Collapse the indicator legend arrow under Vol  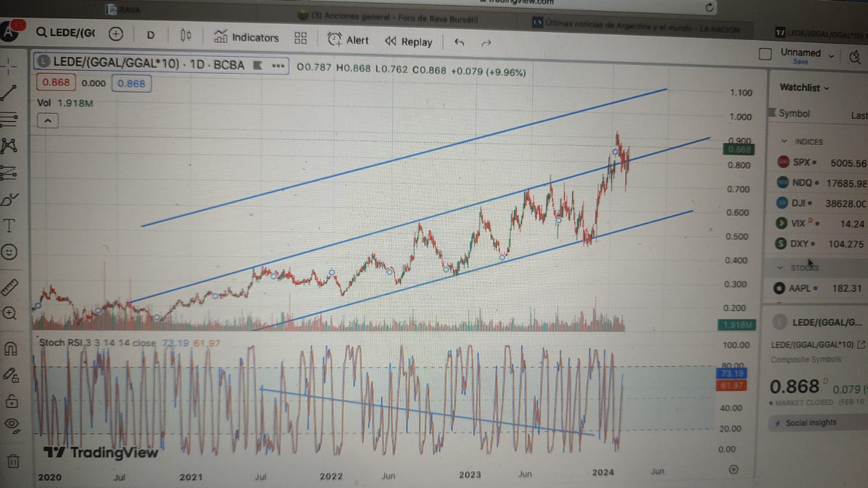click(47, 121)
